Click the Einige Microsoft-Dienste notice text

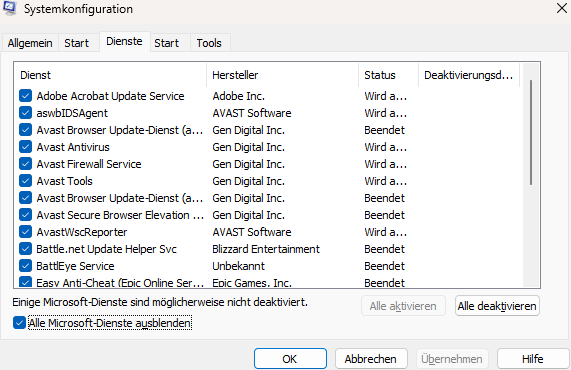point(160,302)
